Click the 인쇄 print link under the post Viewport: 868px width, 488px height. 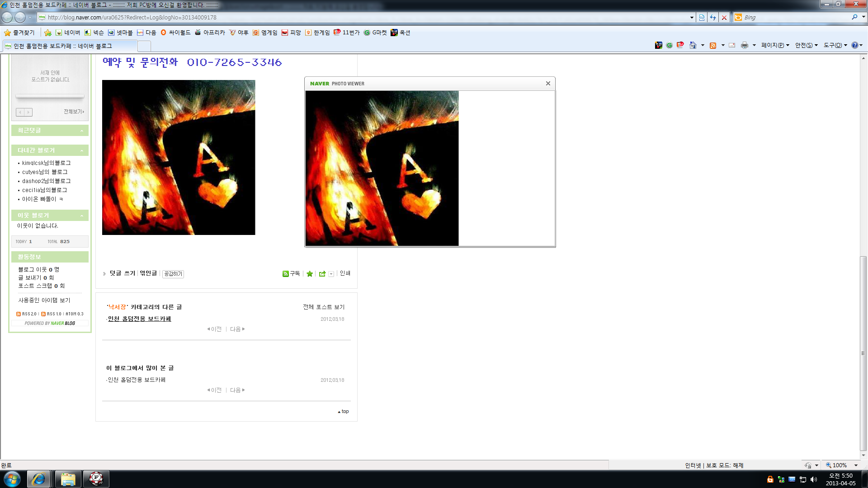(x=345, y=273)
